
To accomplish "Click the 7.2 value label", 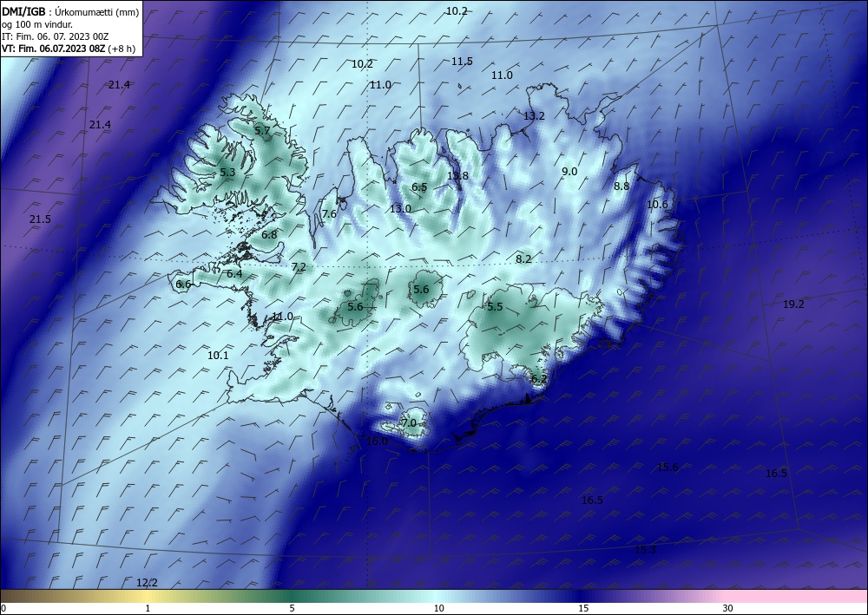I will 299,267.
